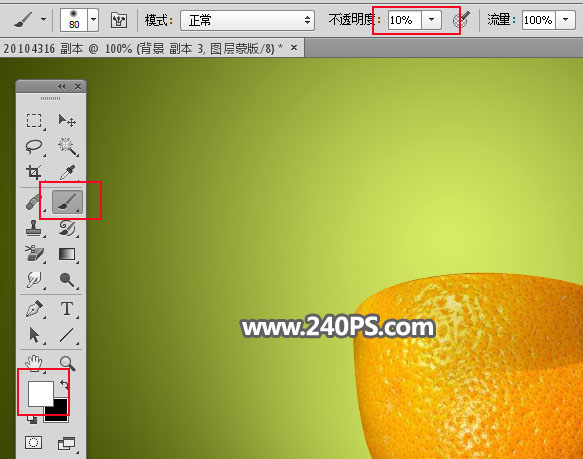Viewport: 583px width, 459px height.
Task: Open the blending mode dropdown 正常
Action: (x=248, y=20)
